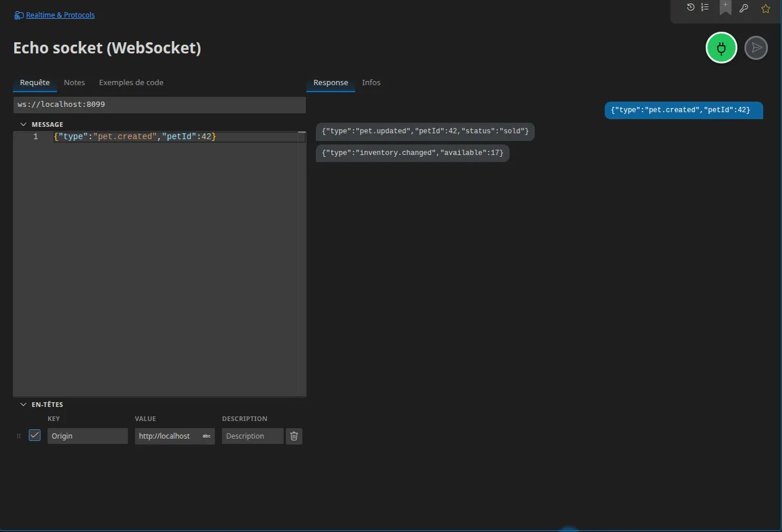Toggle the star favorite icon

766,8
